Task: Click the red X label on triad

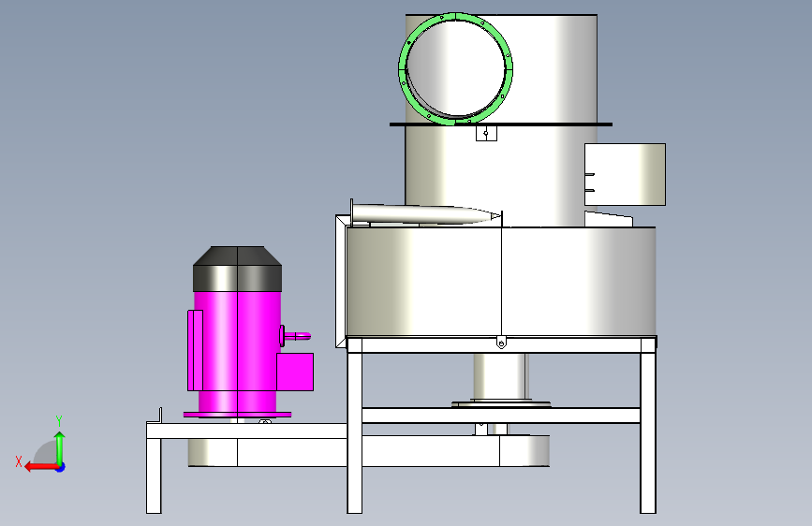Action: pos(19,461)
